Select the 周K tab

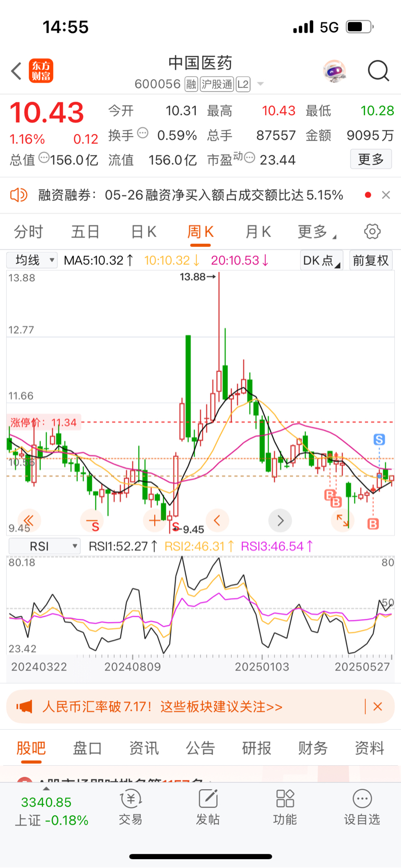(200, 231)
